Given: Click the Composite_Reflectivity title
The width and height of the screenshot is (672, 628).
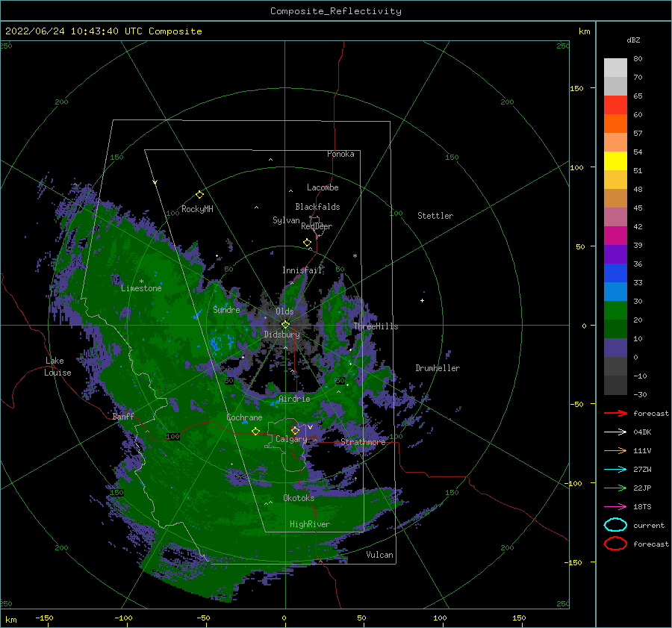Looking at the screenshot, I should point(336,11).
